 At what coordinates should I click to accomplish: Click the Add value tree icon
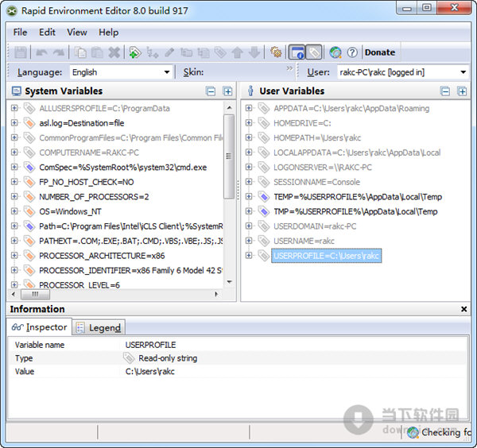[152, 52]
